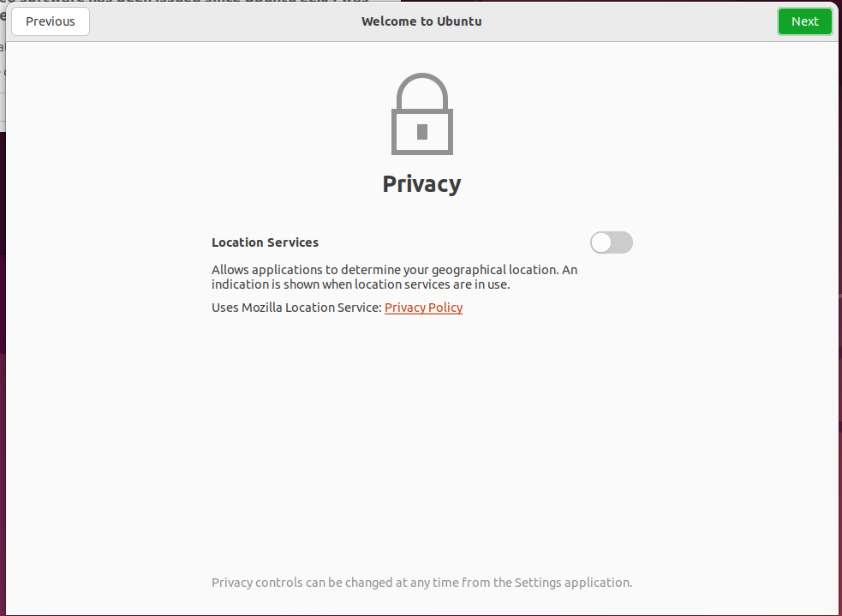Click the padlock's keyhole

pos(422,132)
